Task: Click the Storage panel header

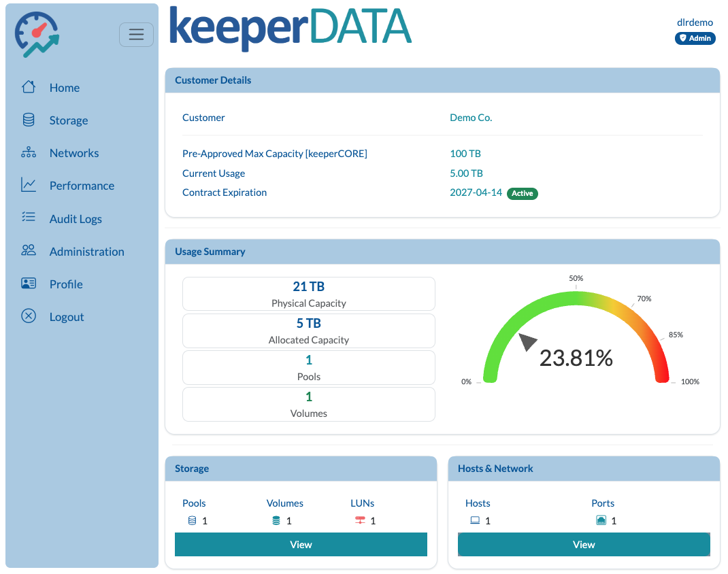Action: point(301,469)
